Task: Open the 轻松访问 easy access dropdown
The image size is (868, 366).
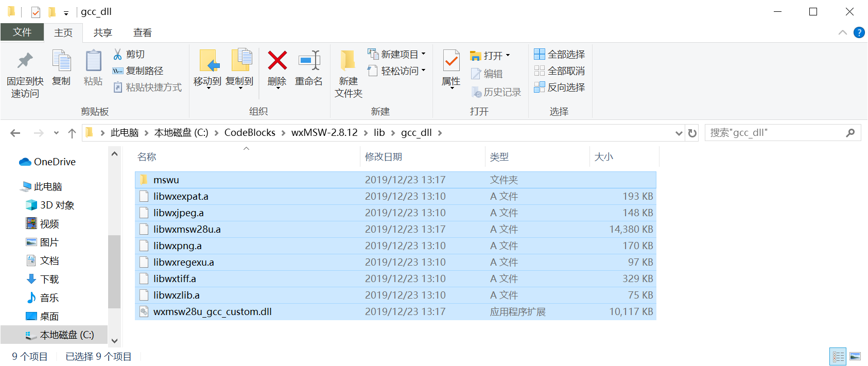Action: click(x=396, y=71)
